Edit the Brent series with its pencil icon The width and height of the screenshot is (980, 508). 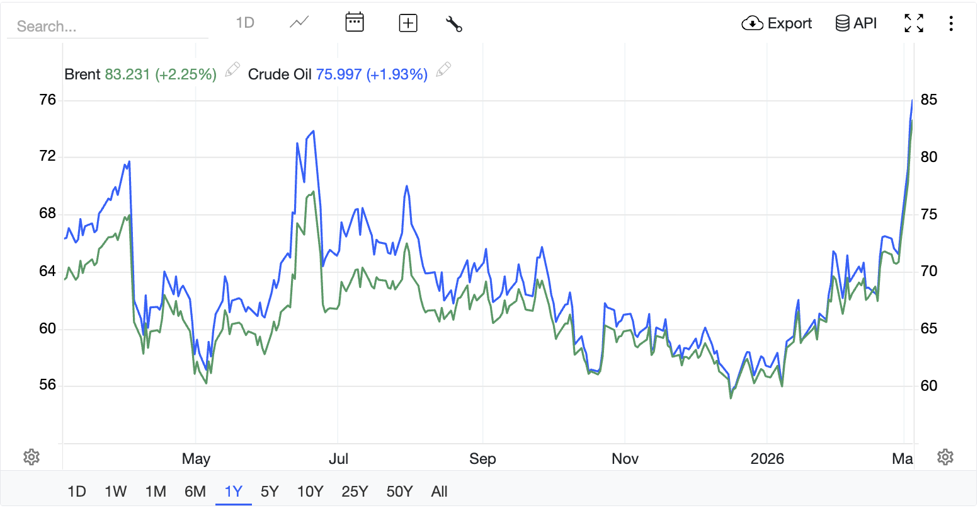232,69
